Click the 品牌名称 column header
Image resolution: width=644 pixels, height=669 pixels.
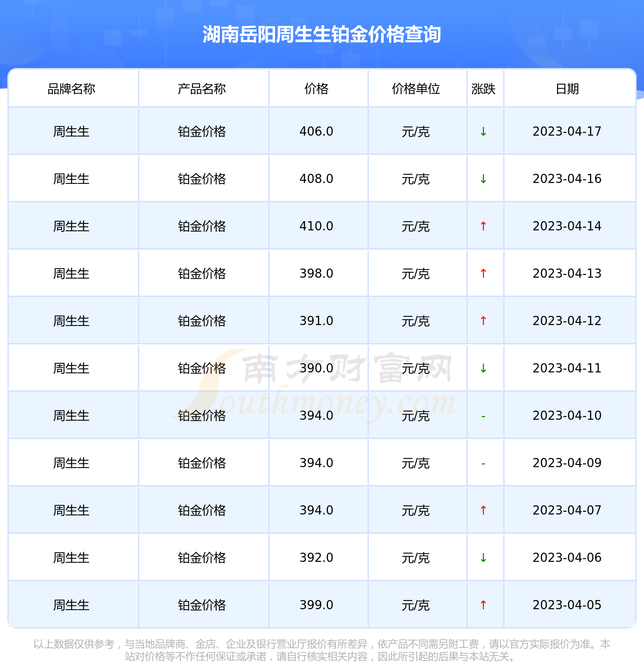[71, 89]
